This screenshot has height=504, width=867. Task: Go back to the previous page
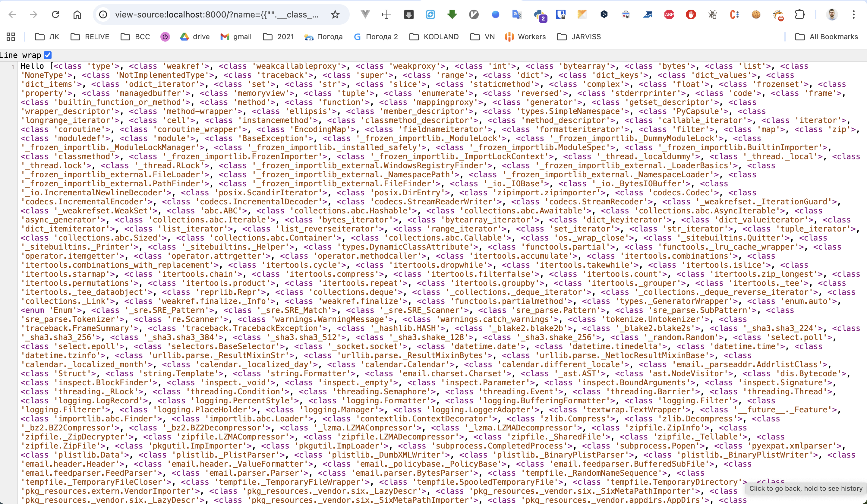pos(12,14)
